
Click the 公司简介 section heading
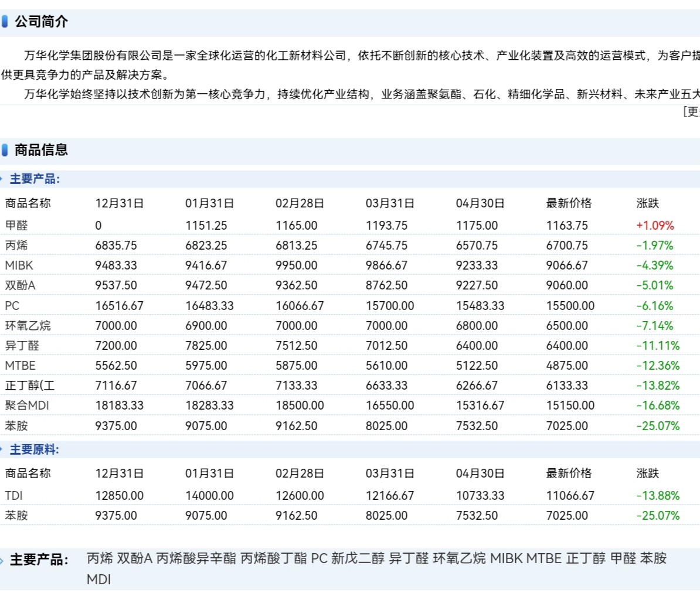pyautogui.click(x=41, y=22)
